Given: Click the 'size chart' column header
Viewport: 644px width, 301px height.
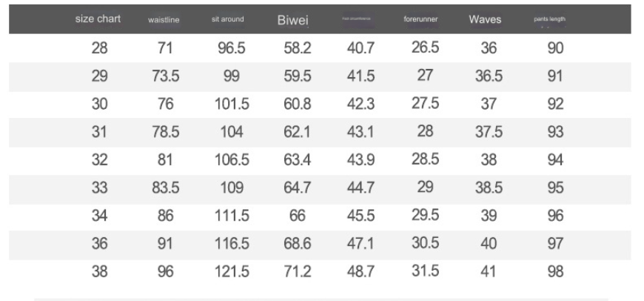Looking at the screenshot, I should click(x=98, y=19).
